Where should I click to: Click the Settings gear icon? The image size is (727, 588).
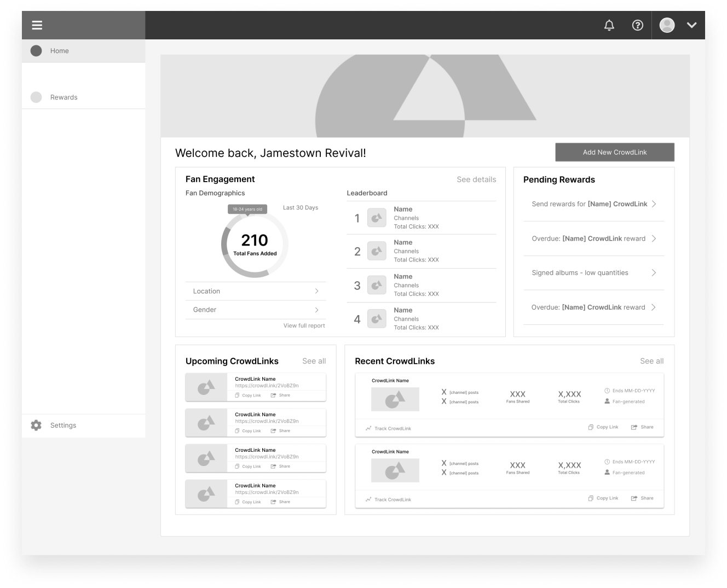[x=36, y=426]
